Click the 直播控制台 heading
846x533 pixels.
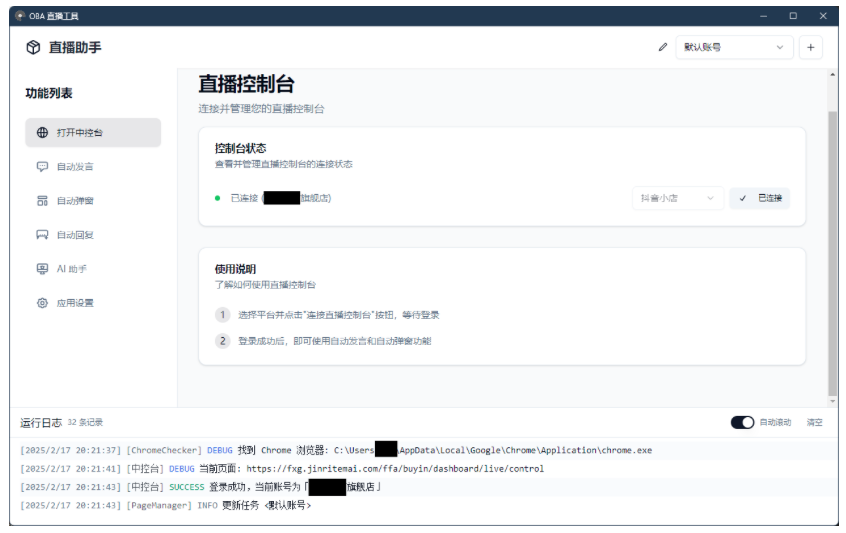(x=246, y=84)
